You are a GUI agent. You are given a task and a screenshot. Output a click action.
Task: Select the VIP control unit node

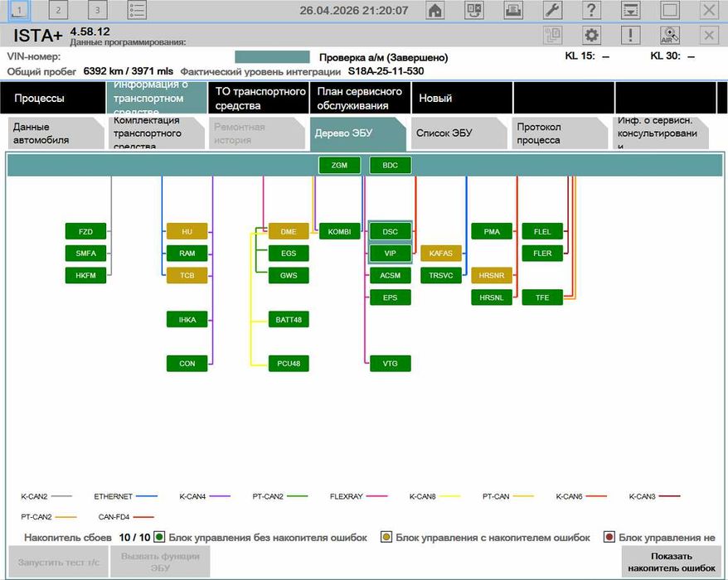390,254
